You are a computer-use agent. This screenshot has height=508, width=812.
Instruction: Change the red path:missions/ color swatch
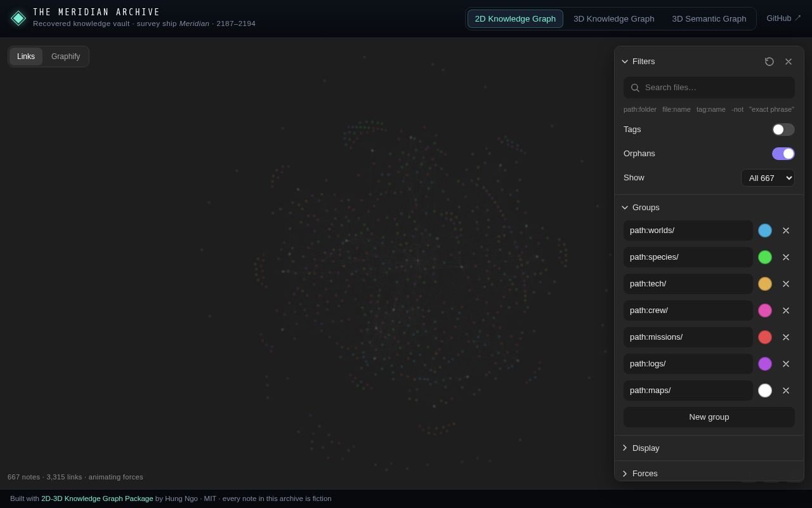[765, 337]
